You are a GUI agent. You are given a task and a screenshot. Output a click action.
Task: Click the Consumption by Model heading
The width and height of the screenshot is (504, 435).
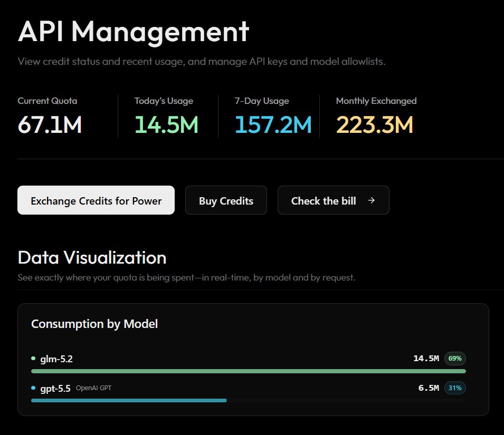94,324
